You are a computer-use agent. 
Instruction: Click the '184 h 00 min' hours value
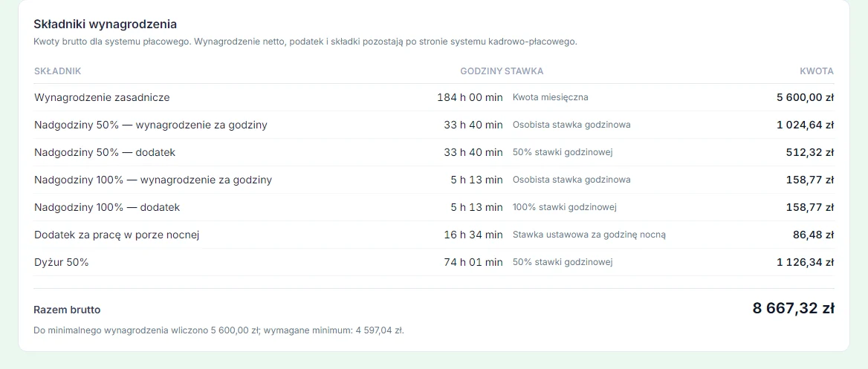(x=470, y=97)
